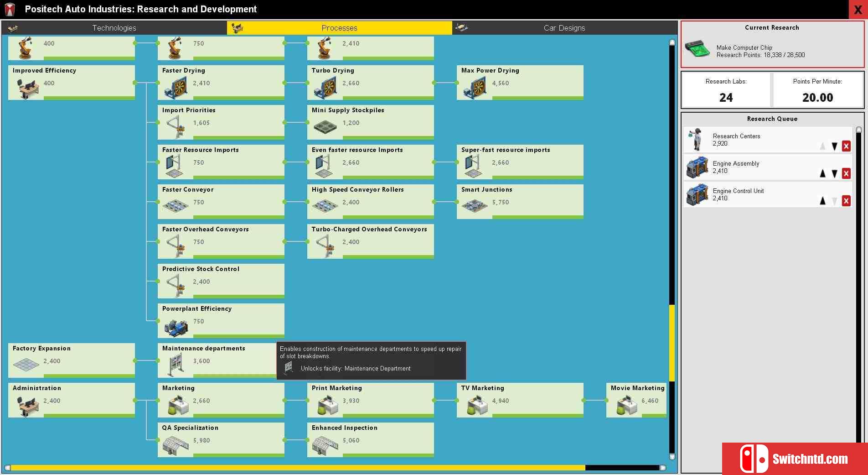The height and width of the screenshot is (475, 868).
Task: Choose the Max Power Drying icon
Action: [x=475, y=88]
